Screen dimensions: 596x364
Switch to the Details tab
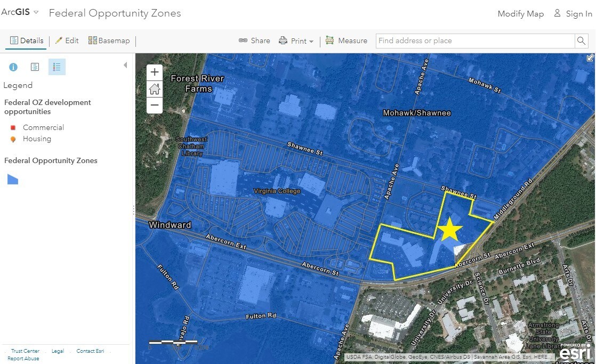point(27,41)
